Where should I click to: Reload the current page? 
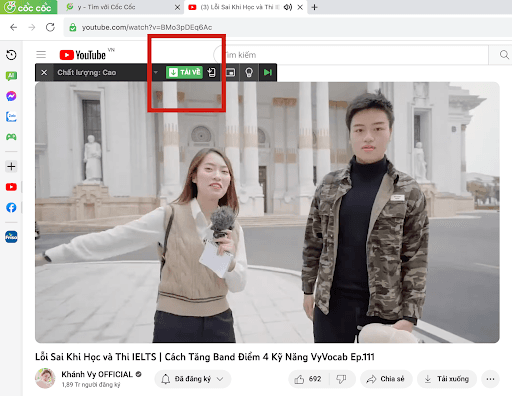[x=50, y=27]
